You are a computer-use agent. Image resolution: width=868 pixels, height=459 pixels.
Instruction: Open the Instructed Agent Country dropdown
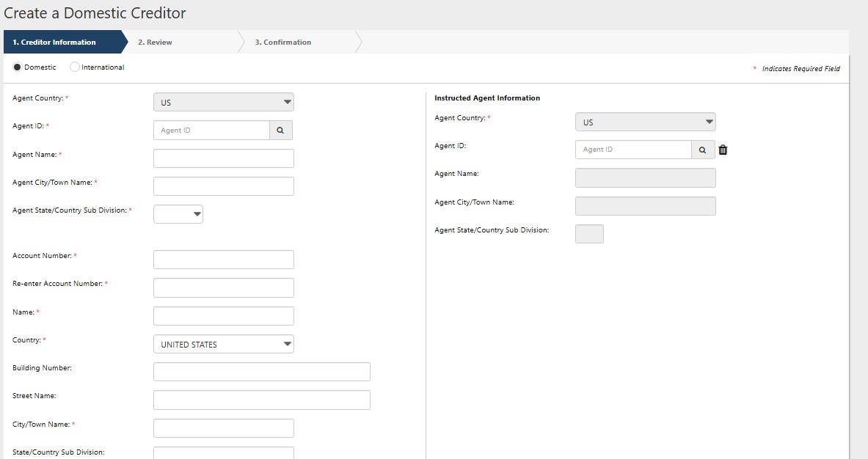click(x=645, y=122)
